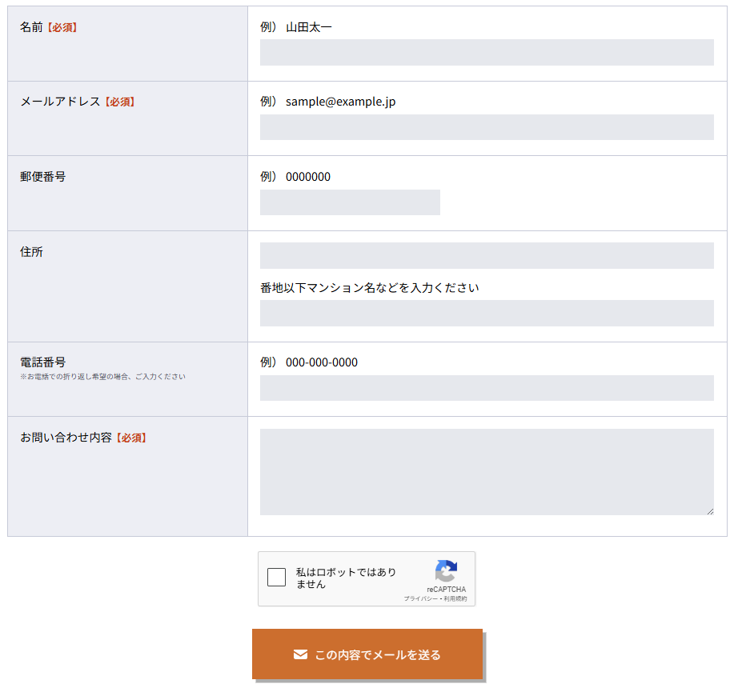Click the 郵便番号 label text
Image resolution: width=734 pixels, height=700 pixels.
pos(42,177)
